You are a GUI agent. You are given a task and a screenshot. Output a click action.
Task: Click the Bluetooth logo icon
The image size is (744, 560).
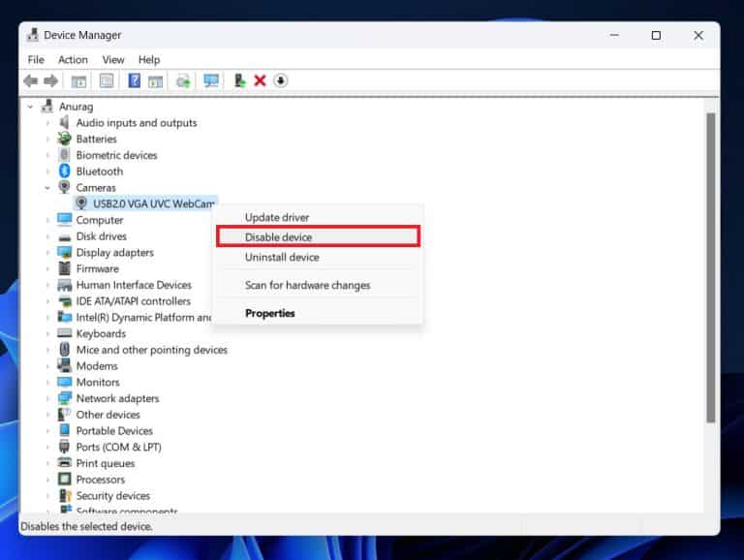(65, 171)
